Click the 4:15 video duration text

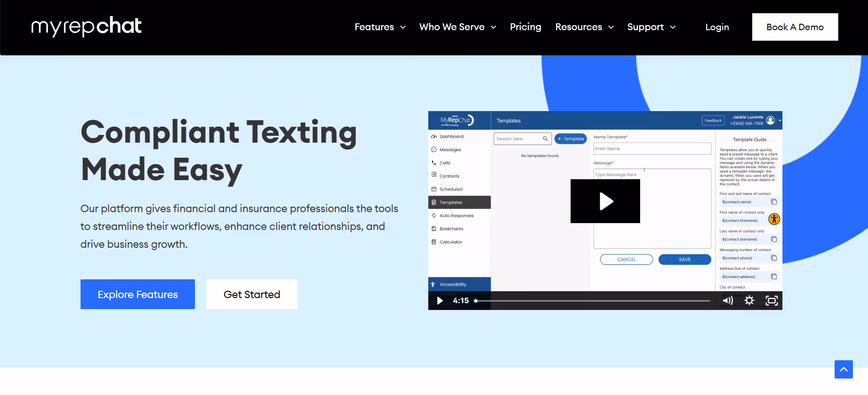[x=461, y=300]
